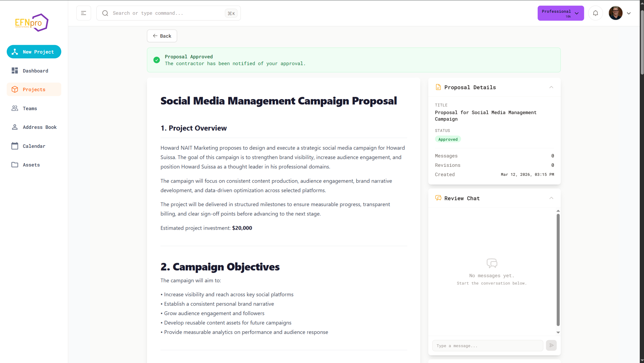Open the Address Book
This screenshot has height=363, width=644.
34,127
